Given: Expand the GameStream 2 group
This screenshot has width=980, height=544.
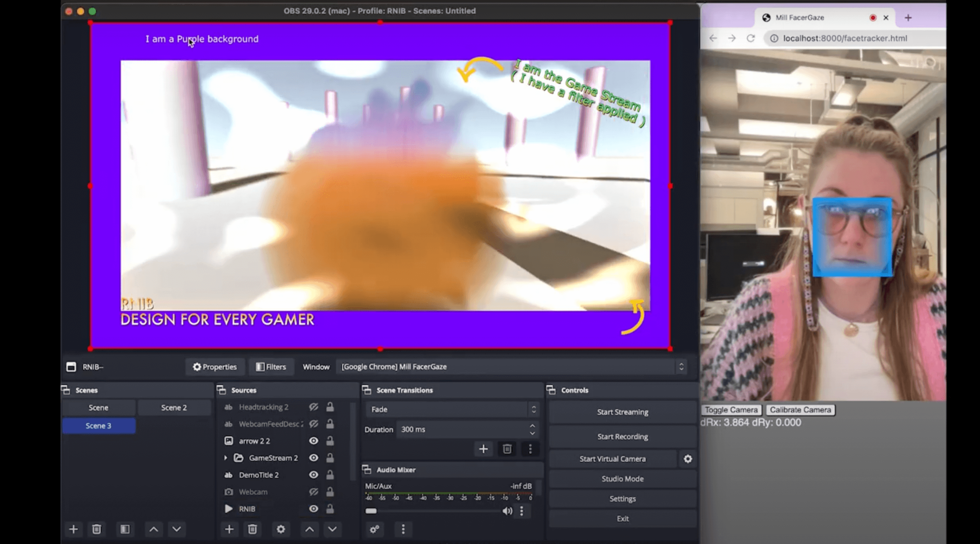Looking at the screenshot, I should point(225,458).
